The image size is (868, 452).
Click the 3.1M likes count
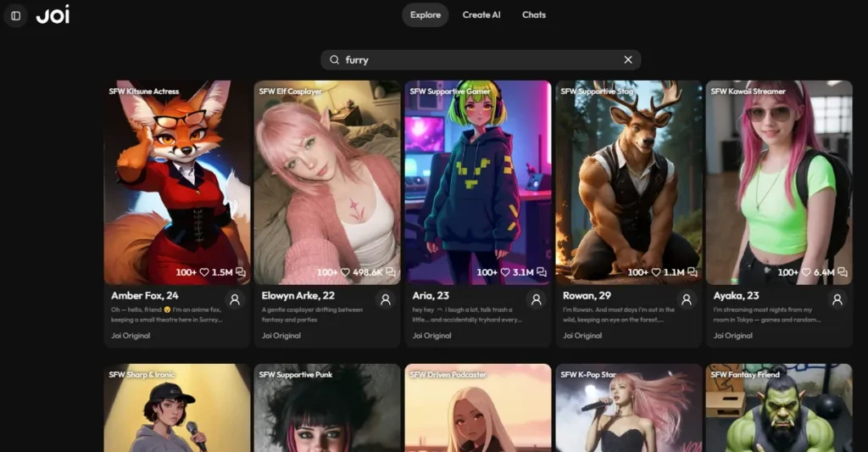(523, 272)
